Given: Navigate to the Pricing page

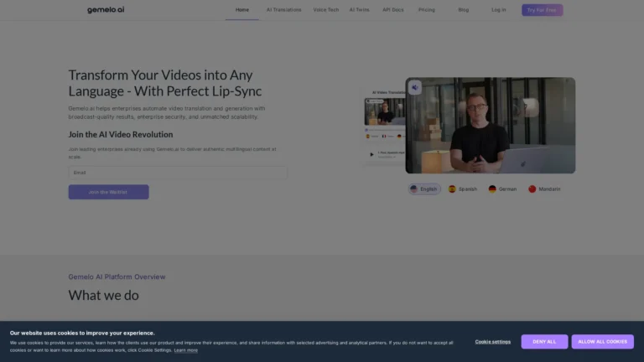Looking at the screenshot, I should (x=427, y=10).
